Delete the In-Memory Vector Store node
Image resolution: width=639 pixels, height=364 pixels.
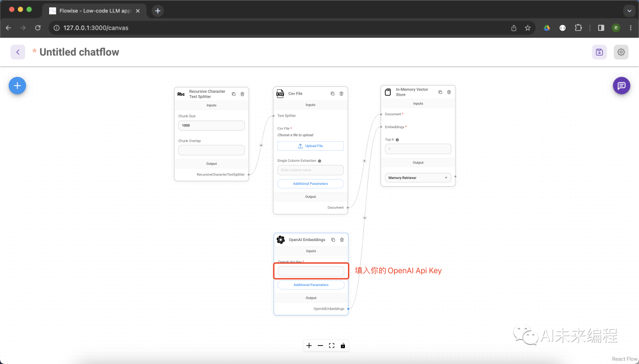pos(449,92)
